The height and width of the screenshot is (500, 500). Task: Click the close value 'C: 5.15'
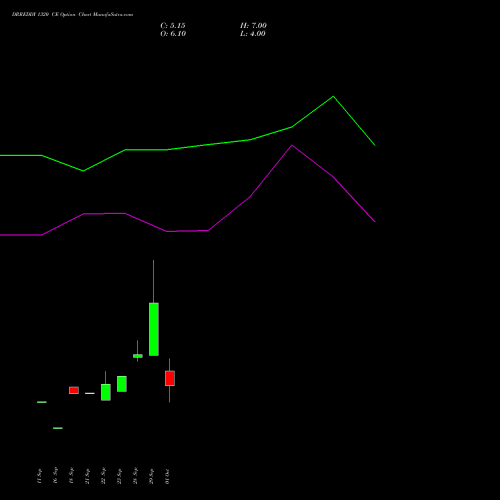click(x=173, y=26)
